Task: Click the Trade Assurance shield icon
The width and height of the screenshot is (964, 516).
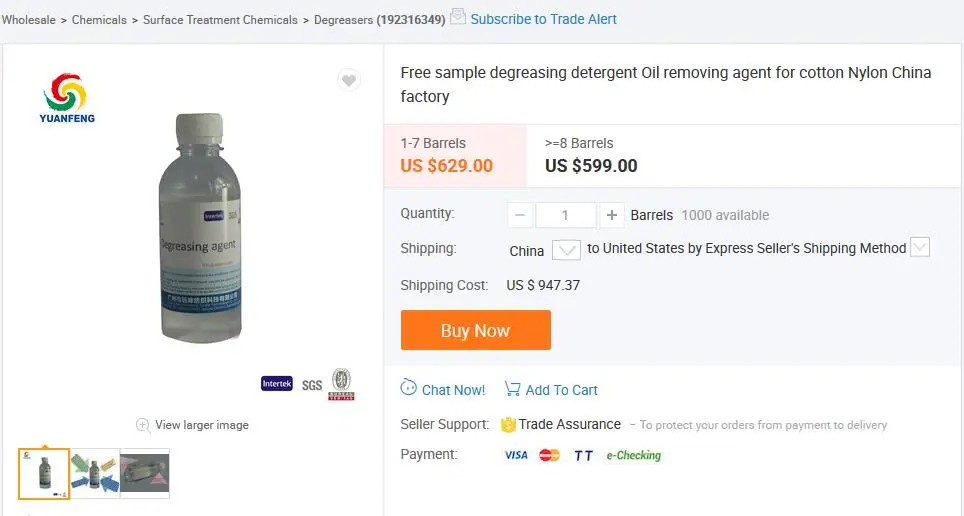Action: (508, 424)
